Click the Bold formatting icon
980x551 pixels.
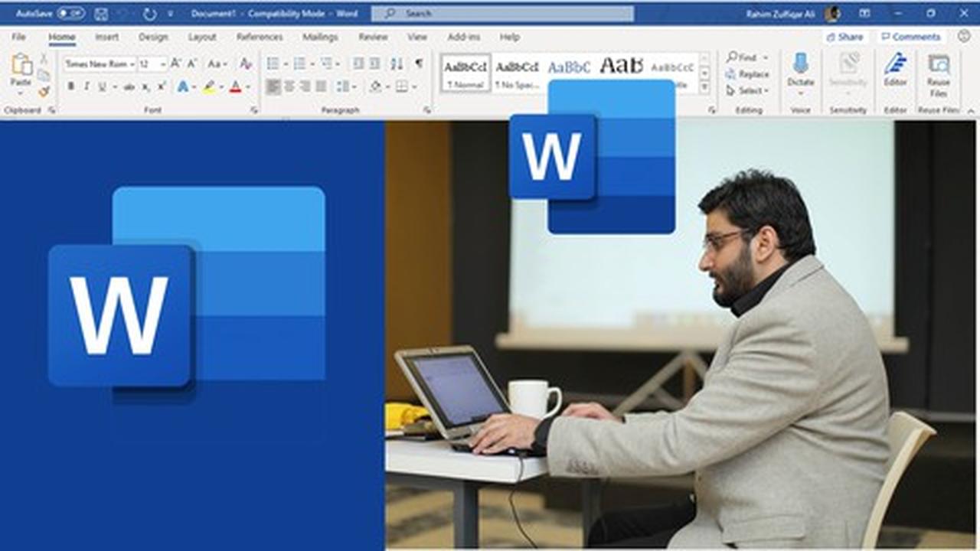click(x=70, y=86)
